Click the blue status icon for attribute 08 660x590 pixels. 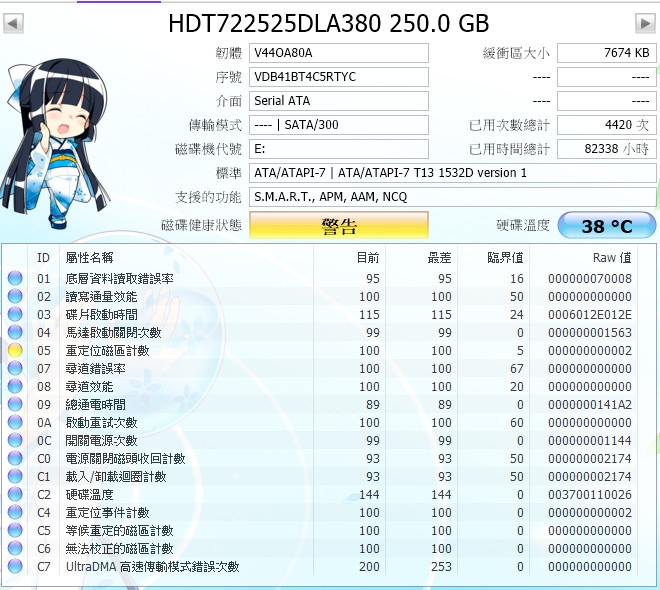coord(15,386)
